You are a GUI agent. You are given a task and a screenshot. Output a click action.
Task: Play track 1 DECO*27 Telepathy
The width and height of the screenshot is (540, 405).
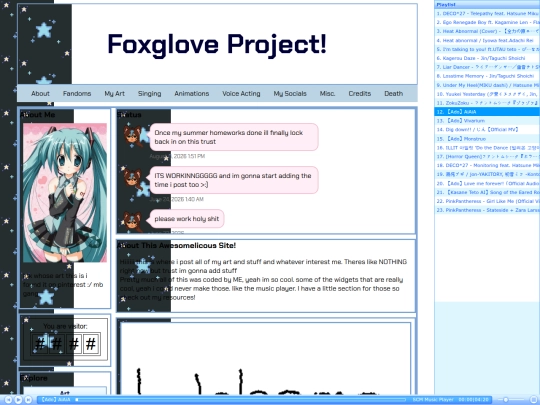point(487,13)
